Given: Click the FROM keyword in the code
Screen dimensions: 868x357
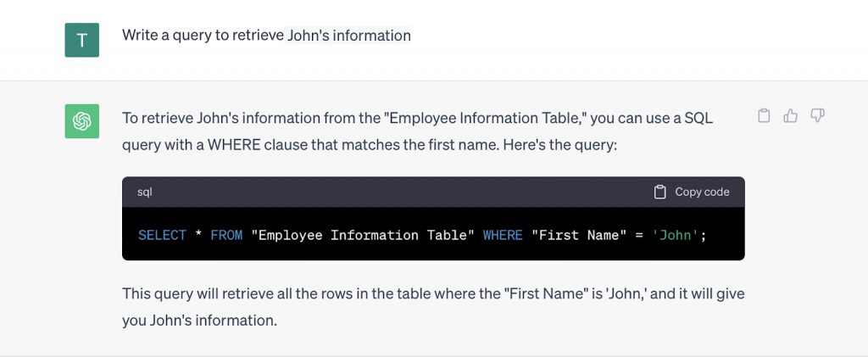Looking at the screenshot, I should click(x=226, y=235).
